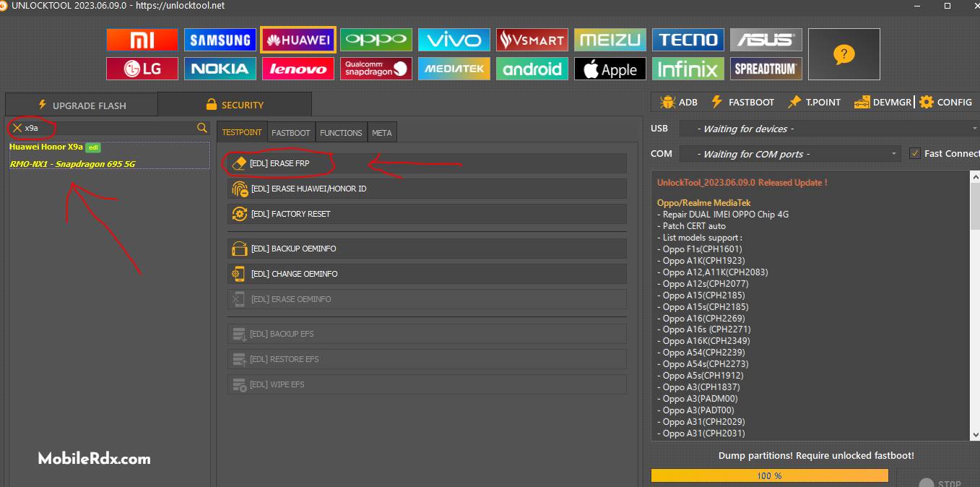Open the help question mark tile

click(844, 54)
